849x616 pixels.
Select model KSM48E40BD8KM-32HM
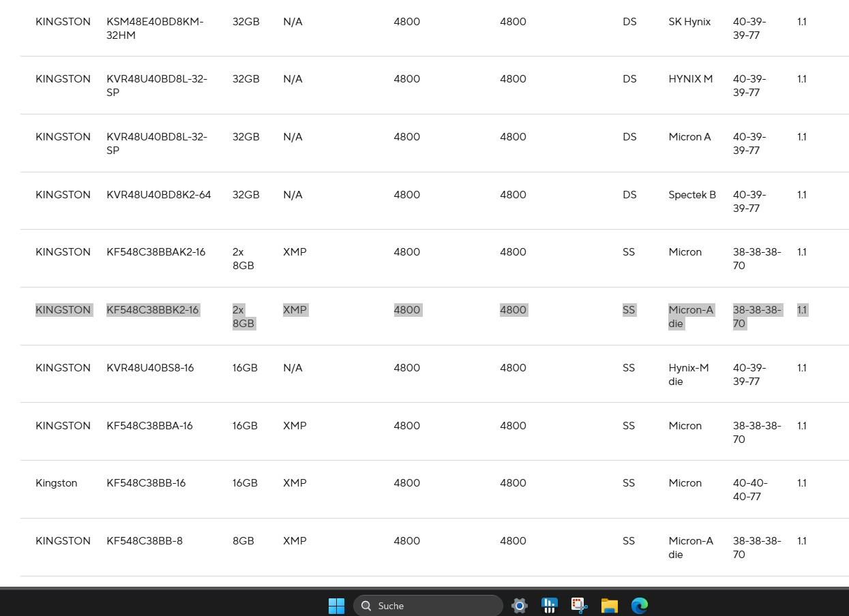click(155, 28)
